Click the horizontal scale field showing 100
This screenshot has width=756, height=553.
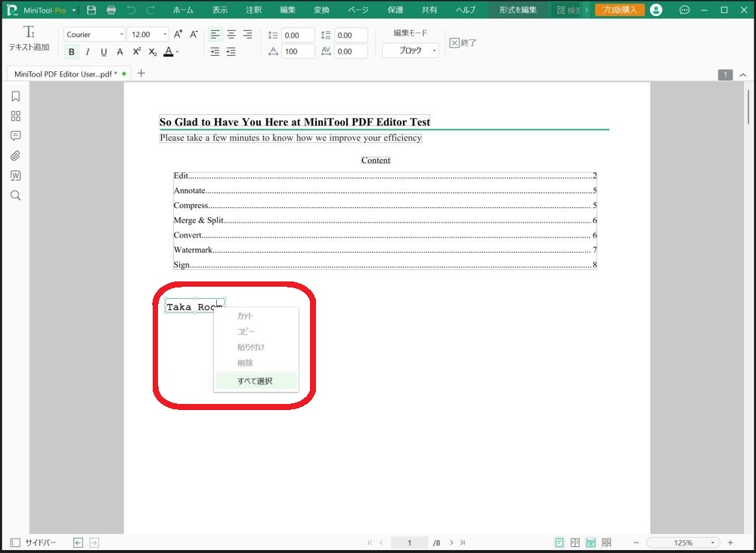tap(298, 51)
